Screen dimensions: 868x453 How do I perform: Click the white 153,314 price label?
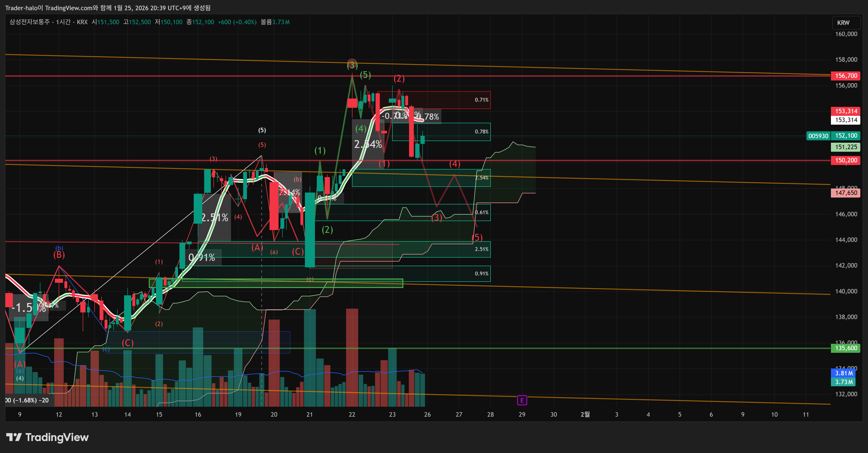click(846, 120)
